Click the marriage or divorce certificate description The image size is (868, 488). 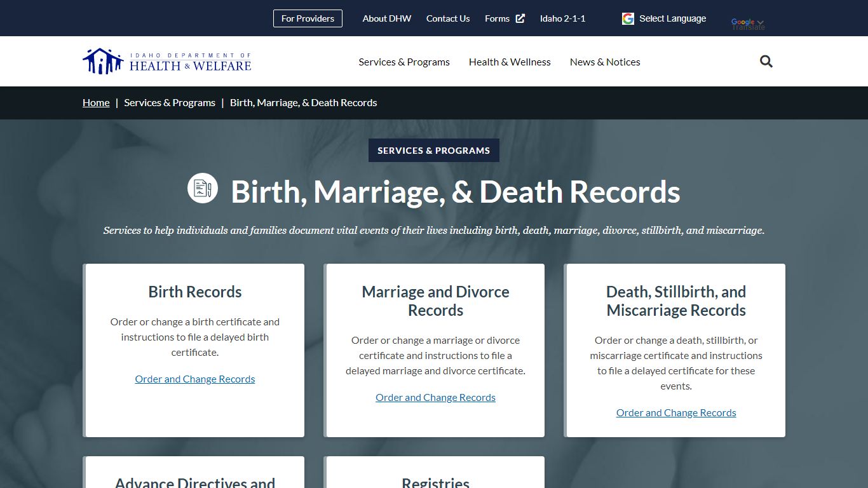pos(435,355)
